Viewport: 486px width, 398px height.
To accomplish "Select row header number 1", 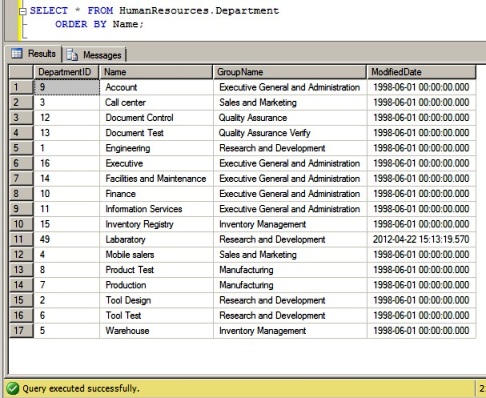I will [21, 87].
